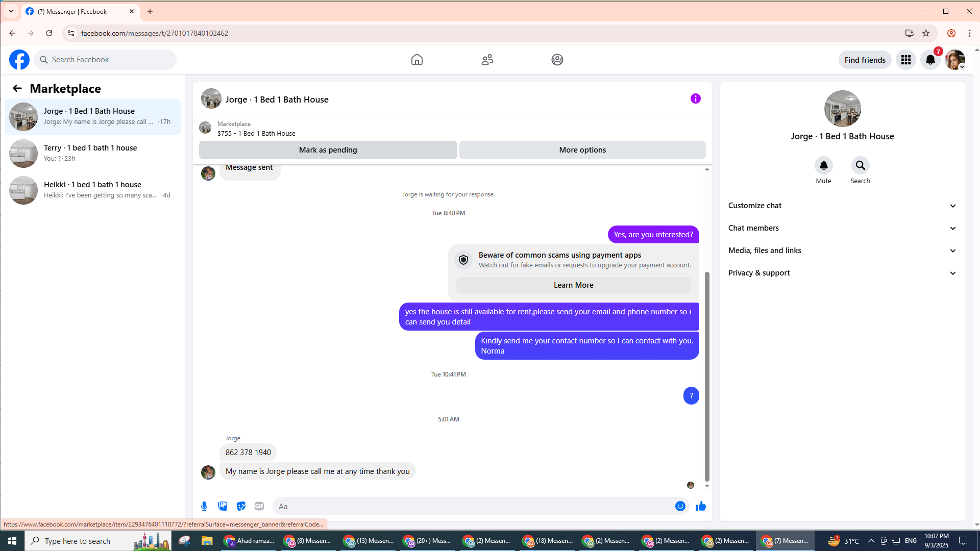Choose a sticker from the sticker icon

tap(241, 506)
